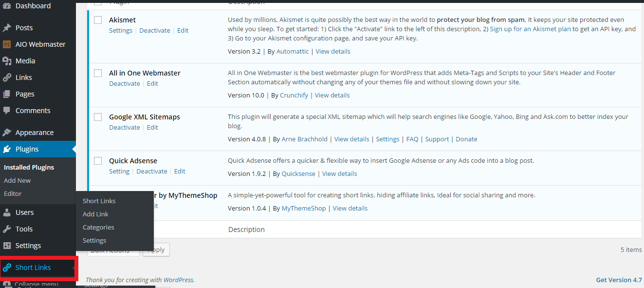
Task: View details for All in One Webmaster
Action: coord(332,95)
